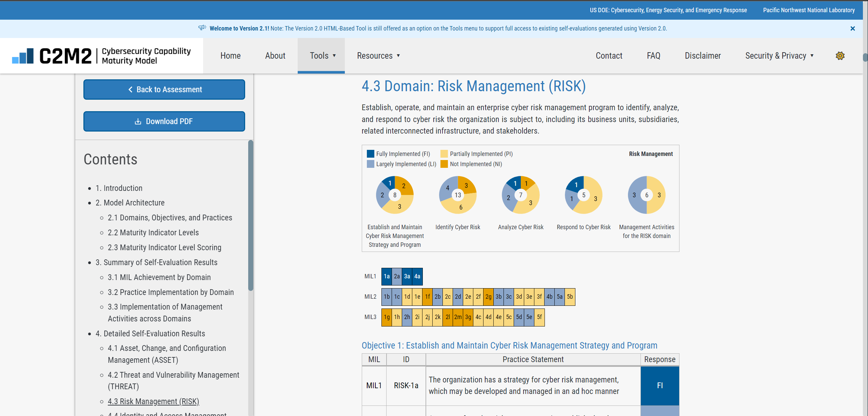This screenshot has width=868, height=416.
Task: Expand the Resources dropdown menu
Action: [x=378, y=56]
